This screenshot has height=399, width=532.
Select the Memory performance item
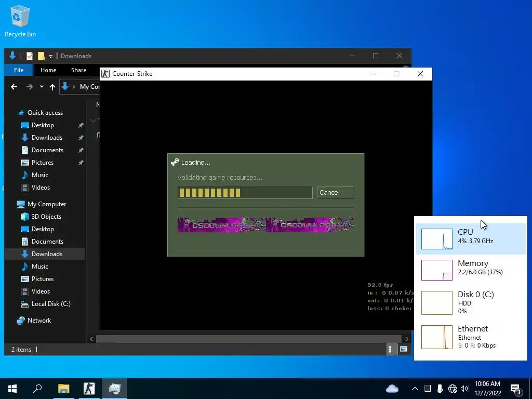[471, 270]
